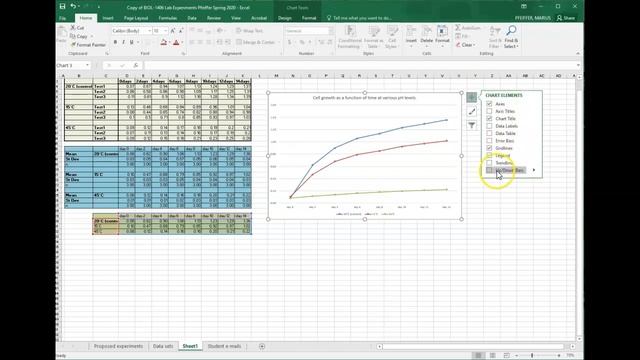Open the Name Box dropdown arrow

[87, 65]
